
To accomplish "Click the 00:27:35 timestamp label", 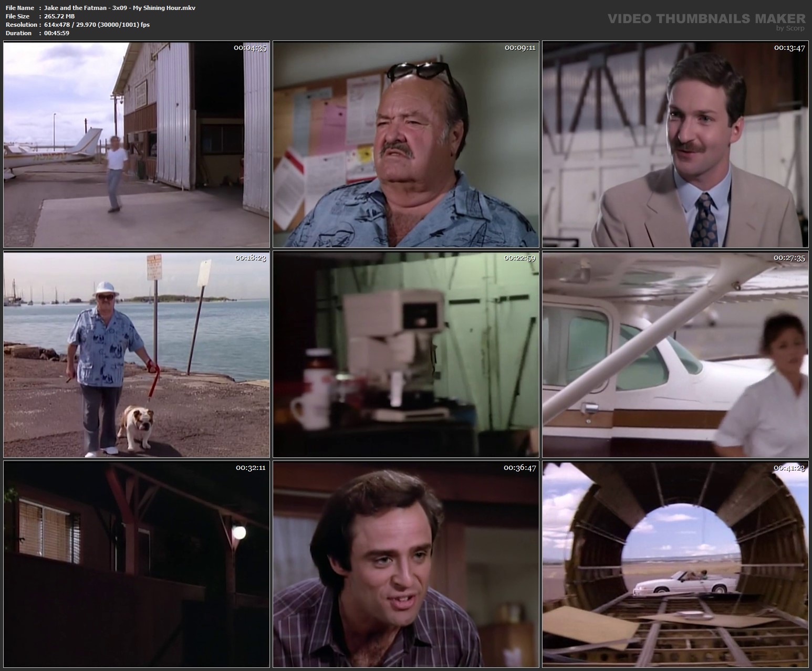I will click(788, 259).
